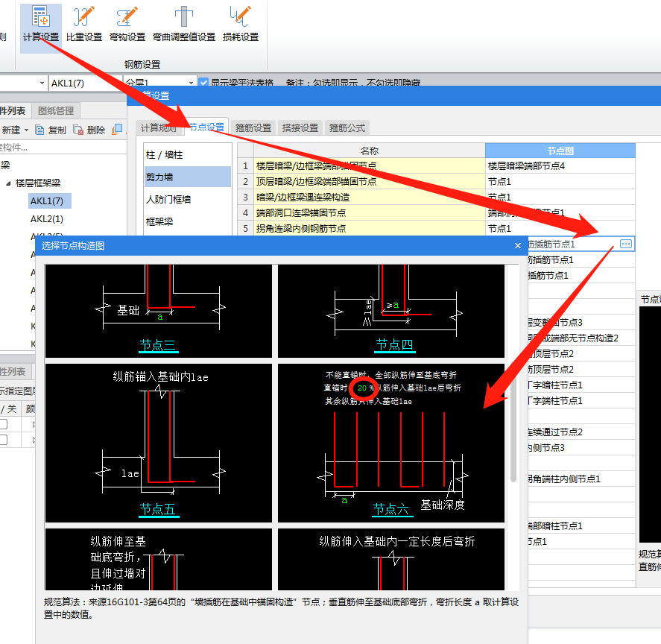This screenshot has height=644, width=661.
Task: Select 节点四 link
Action: (x=394, y=344)
